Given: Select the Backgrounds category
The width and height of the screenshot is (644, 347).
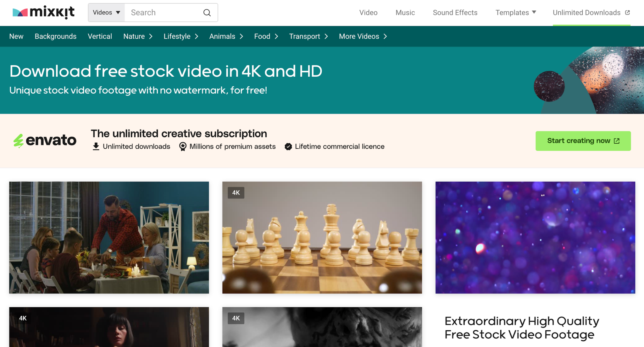Looking at the screenshot, I should tap(56, 36).
